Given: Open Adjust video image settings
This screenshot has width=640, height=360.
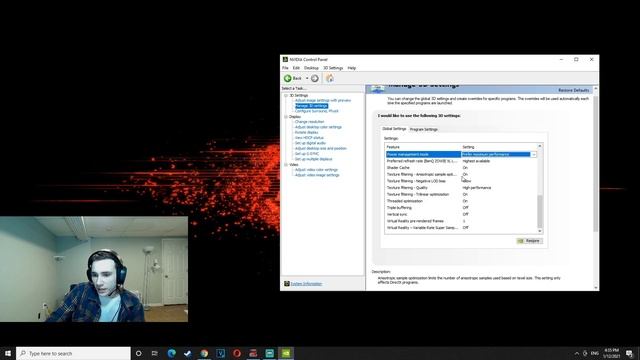Looking at the screenshot, I should click(317, 175).
